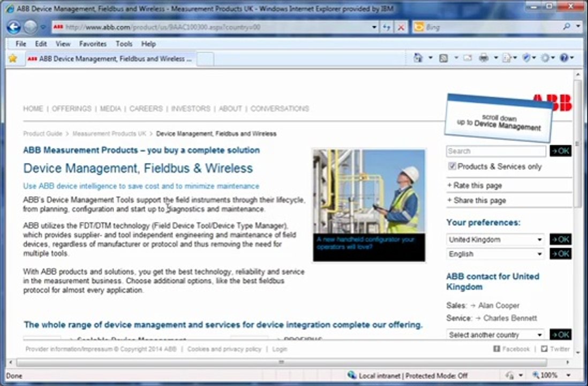Click the Twitter footer icon link
Viewport: 588px width, 386px height.
point(555,349)
